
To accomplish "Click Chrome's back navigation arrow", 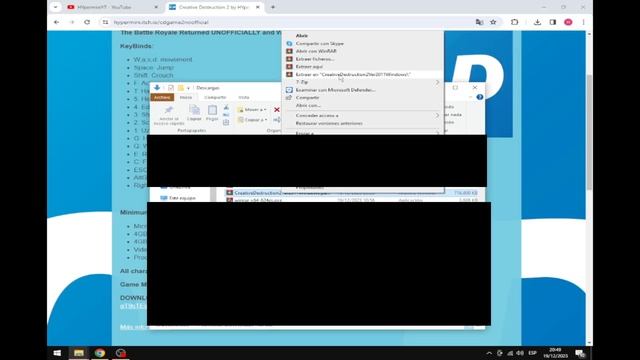I will point(56,22).
